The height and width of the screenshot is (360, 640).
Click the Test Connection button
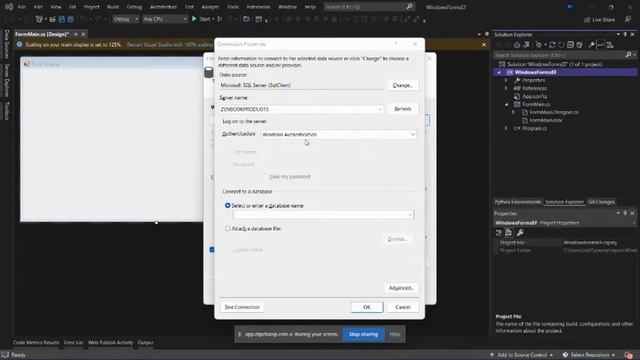242,307
